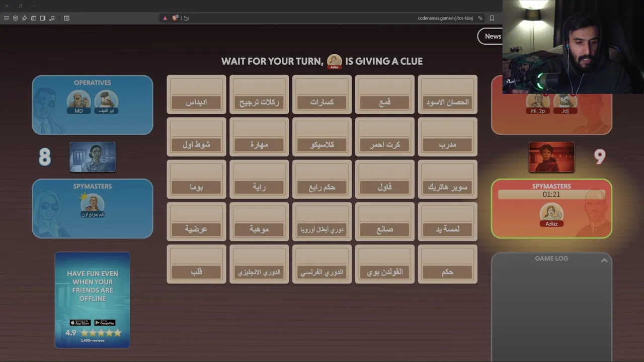Select the قلب word card
This screenshot has height=362, width=644.
(196, 264)
